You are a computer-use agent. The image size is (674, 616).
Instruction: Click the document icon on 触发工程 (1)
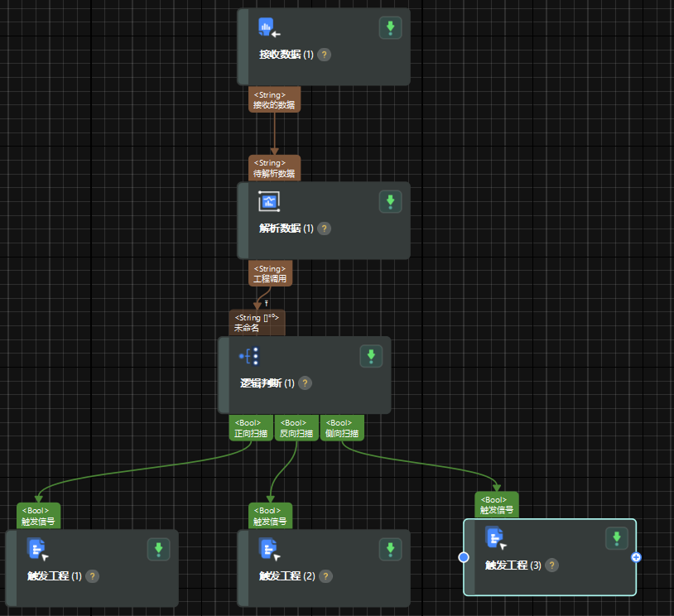[36, 549]
